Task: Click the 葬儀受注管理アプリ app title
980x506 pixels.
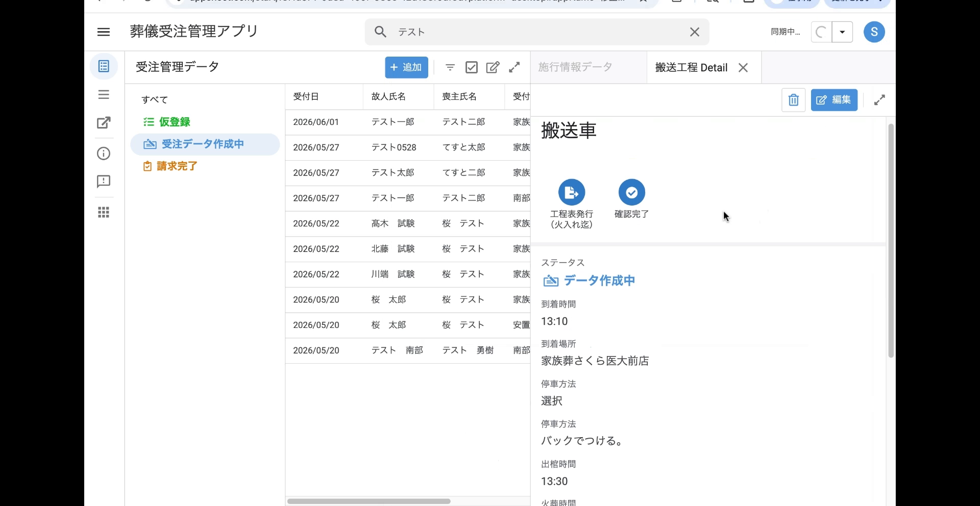Action: coord(194,32)
